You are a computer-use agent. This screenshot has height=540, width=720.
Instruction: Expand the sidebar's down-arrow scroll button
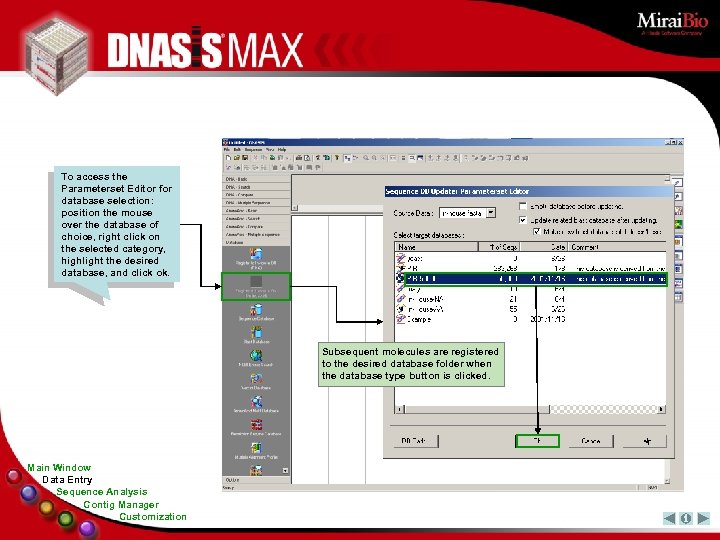click(285, 471)
